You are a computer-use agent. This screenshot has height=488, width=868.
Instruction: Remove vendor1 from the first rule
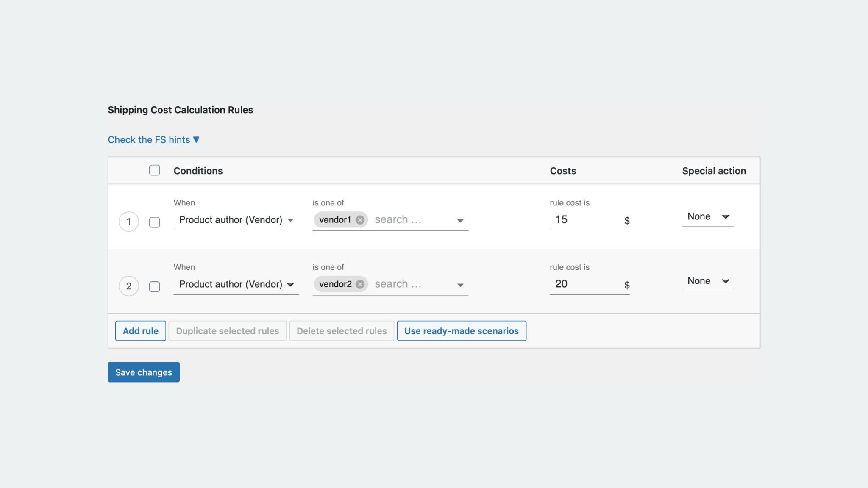[360, 219]
